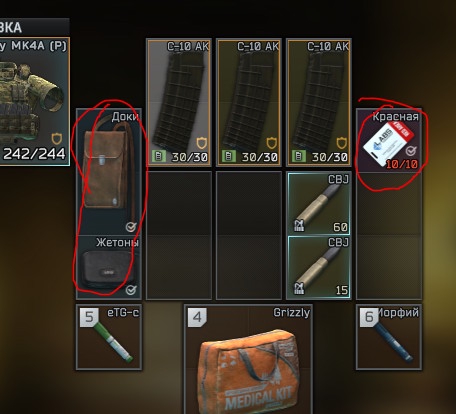This screenshot has height=414, width=456.
Task: Click the MK4A armored rig
Action: pos(35,102)
